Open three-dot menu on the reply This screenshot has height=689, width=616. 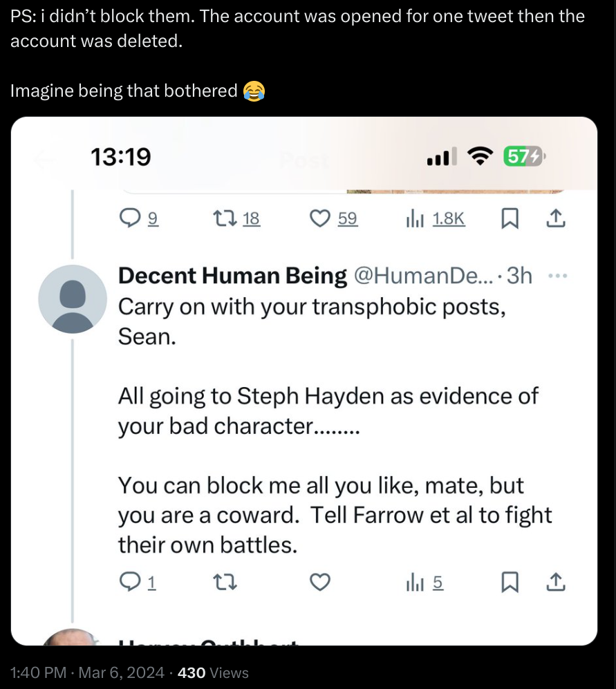(557, 276)
